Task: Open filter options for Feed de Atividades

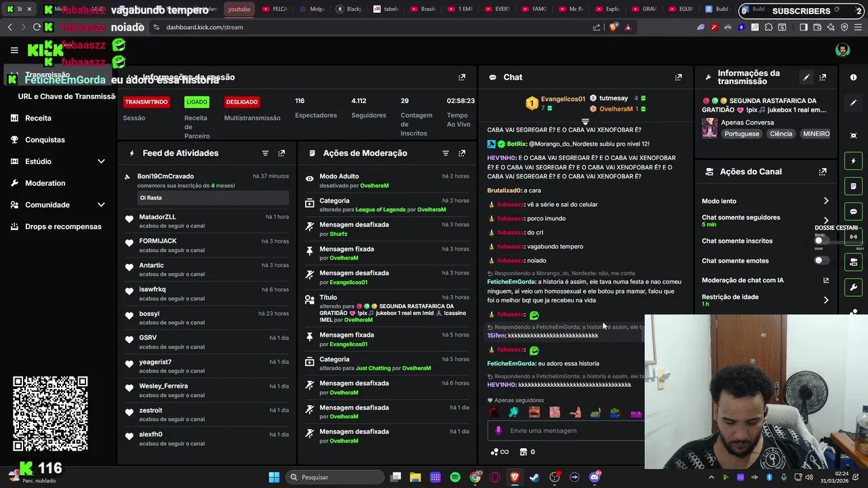Action: coord(265,153)
